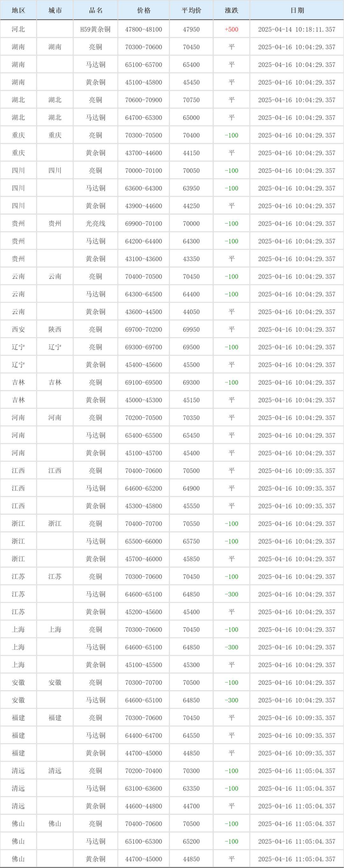Click the 光亮线 product cell
Screen dimensions: 344x868
pyautogui.click(x=95, y=224)
